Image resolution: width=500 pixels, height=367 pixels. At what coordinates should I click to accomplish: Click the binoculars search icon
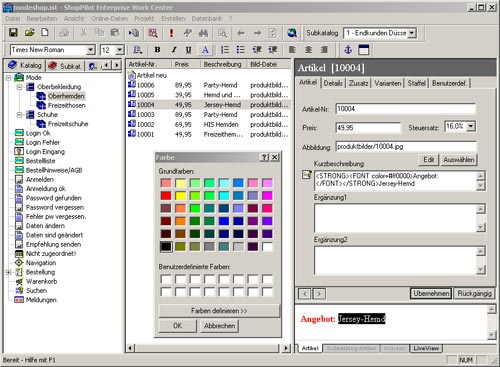pos(203,33)
